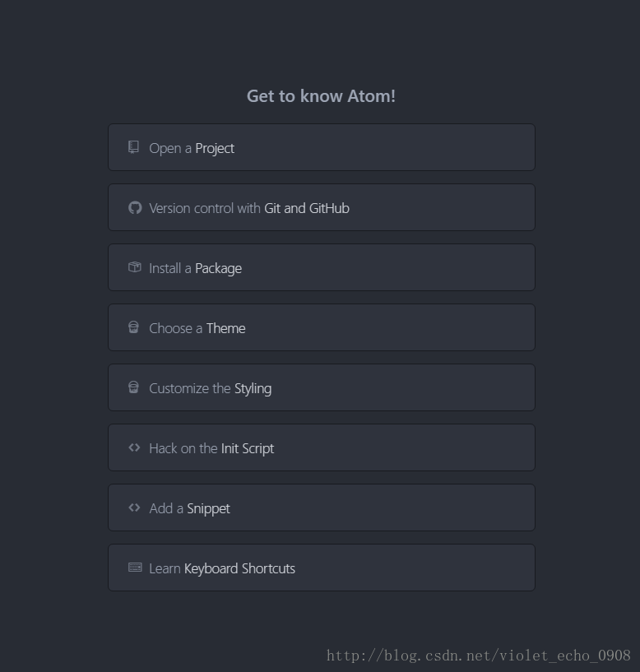This screenshot has height=672, width=640.
Task: Click the 'Get to know Atom!' heading
Action: click(x=321, y=96)
